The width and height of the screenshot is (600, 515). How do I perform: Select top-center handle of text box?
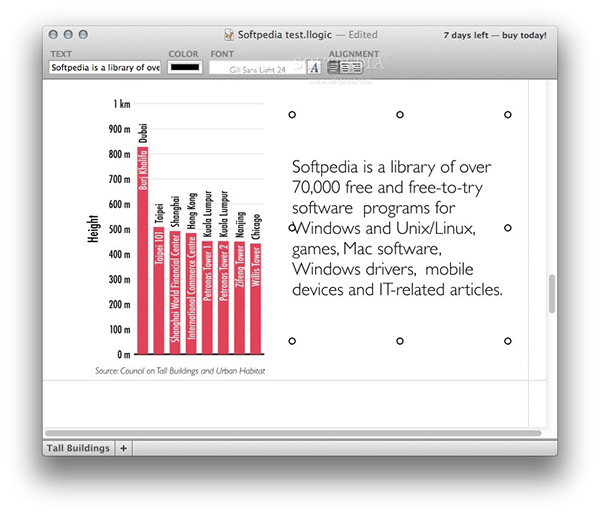tap(400, 114)
